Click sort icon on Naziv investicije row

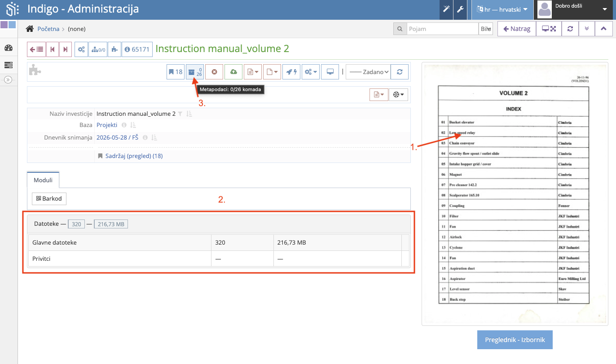pyautogui.click(x=189, y=114)
